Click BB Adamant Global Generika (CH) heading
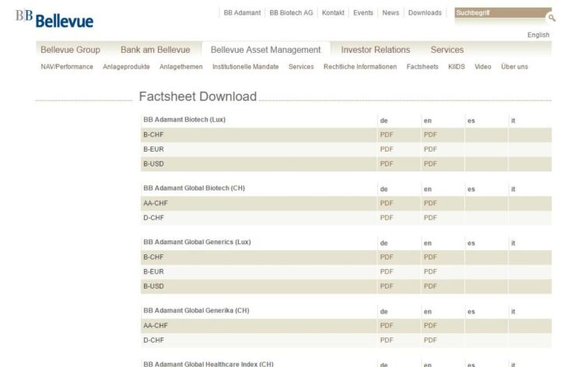The image size is (588, 367). (196, 311)
